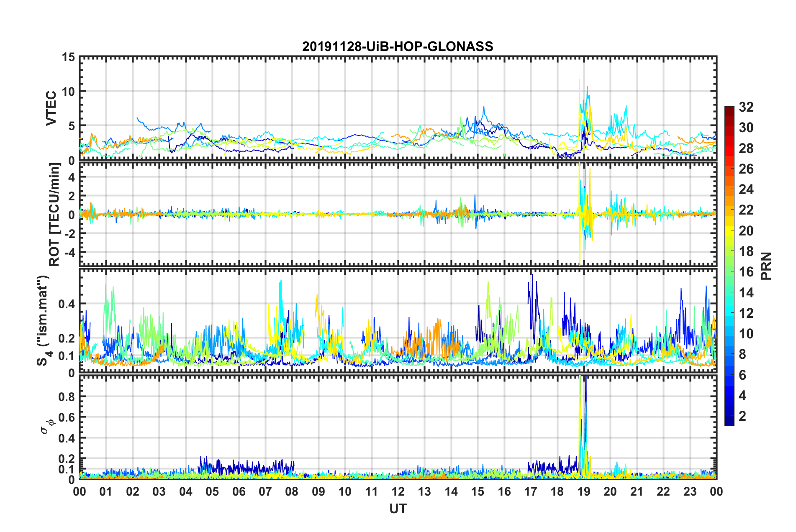This screenshot has width=796, height=532.
Task: Click colorbar tick label 16
Action: point(746,272)
